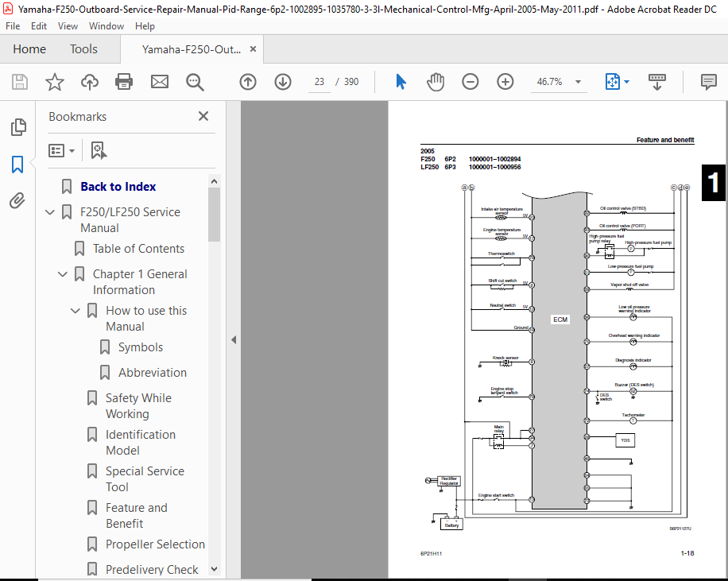
Task: Open zoom percentage dropdown arrow
Action: pos(578,82)
